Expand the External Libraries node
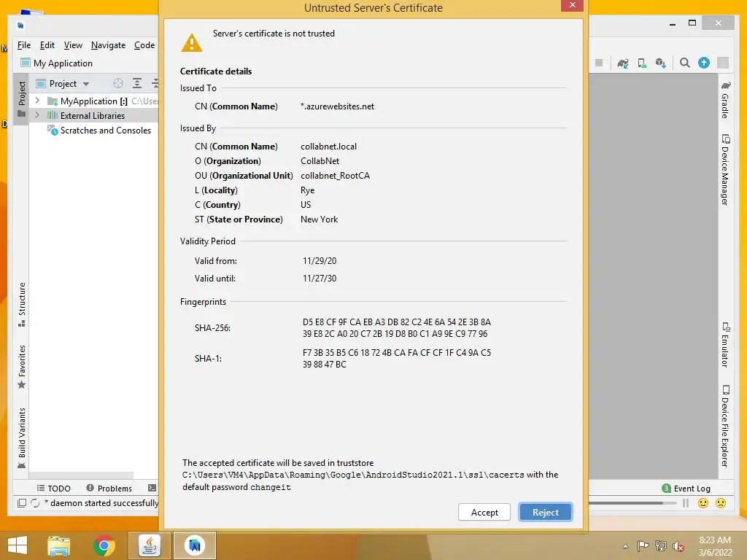747x560 pixels. point(37,115)
